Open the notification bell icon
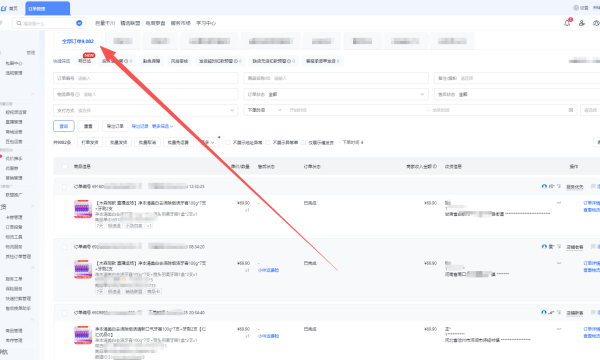 coord(567,23)
